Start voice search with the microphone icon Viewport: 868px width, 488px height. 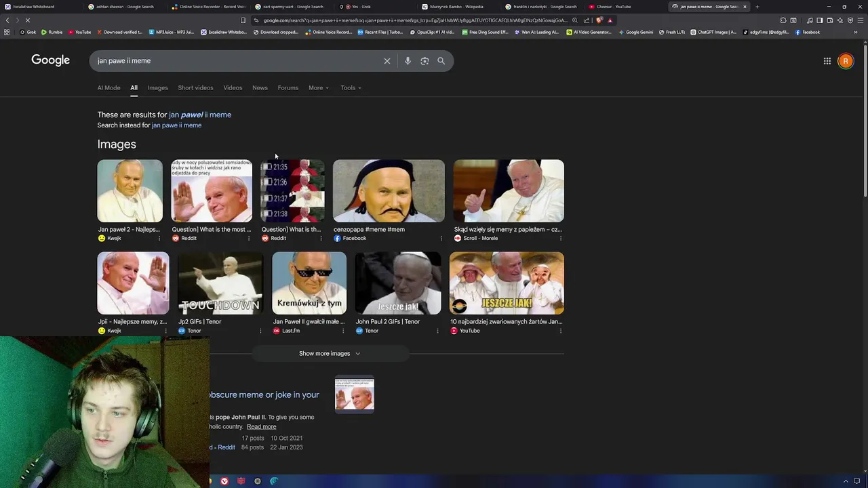[x=408, y=61]
